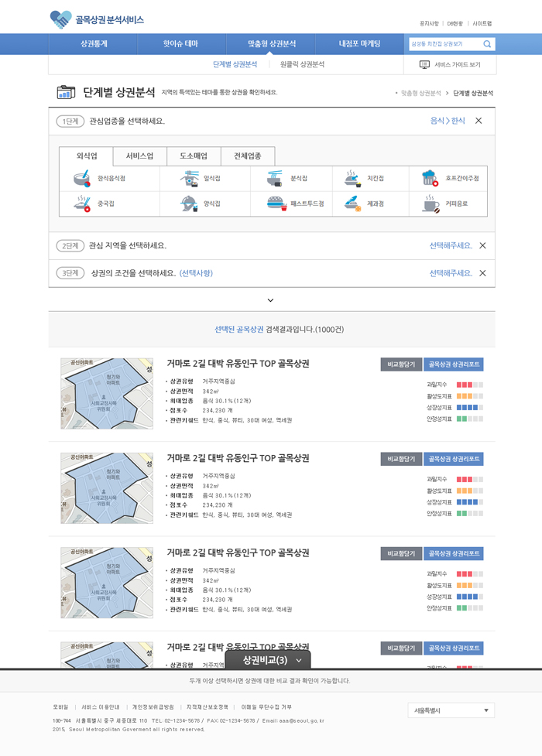Viewport: 542px width, 756px height.
Task: Open the 서울특별시 region dropdown in footer
Action: [x=450, y=710]
